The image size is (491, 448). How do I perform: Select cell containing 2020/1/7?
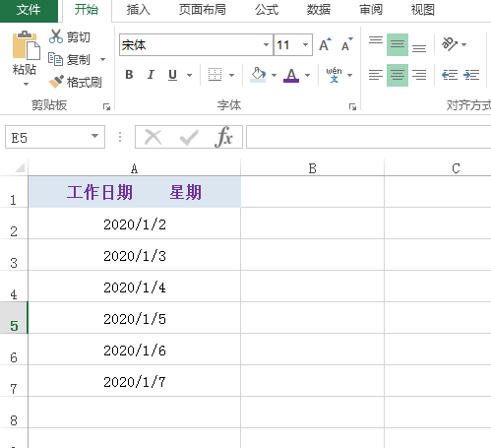(135, 381)
